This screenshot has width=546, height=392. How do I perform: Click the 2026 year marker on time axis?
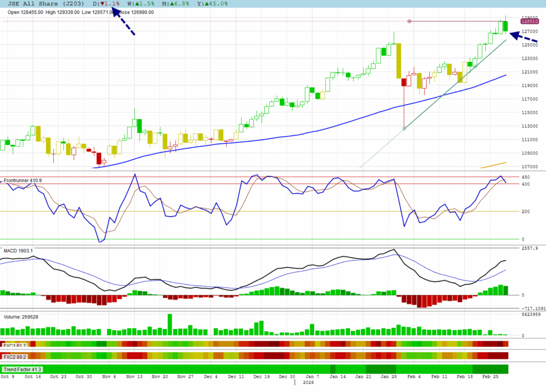tap(309, 383)
